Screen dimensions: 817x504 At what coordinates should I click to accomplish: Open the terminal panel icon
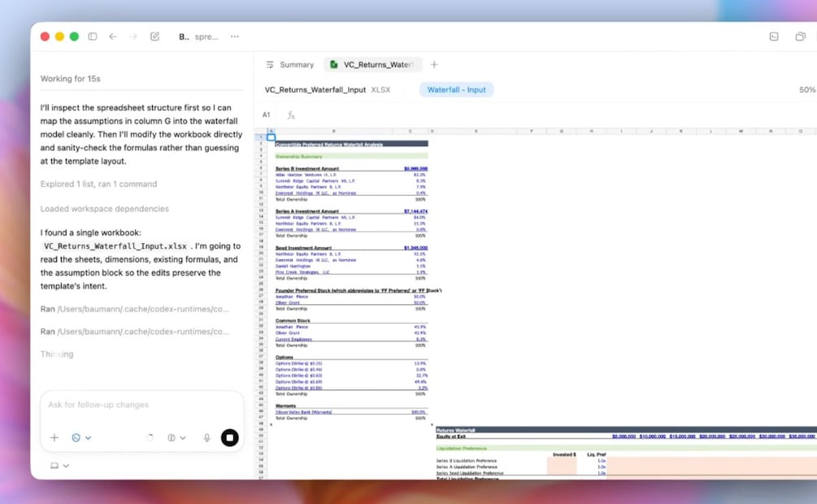coord(774,37)
